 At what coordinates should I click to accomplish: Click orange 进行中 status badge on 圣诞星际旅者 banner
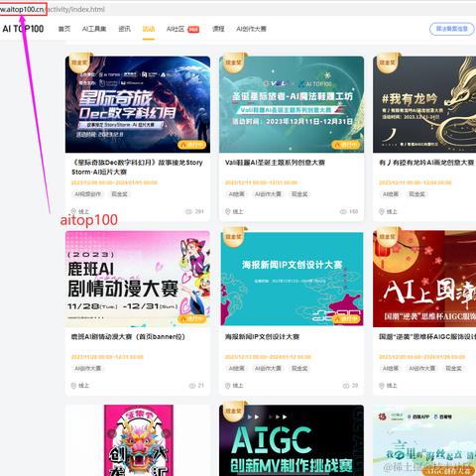coord(346,145)
